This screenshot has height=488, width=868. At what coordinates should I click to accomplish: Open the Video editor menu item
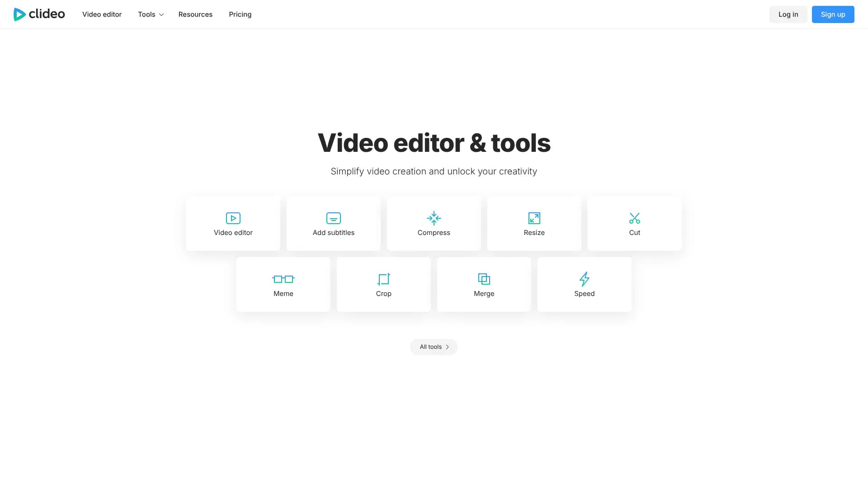(x=102, y=14)
